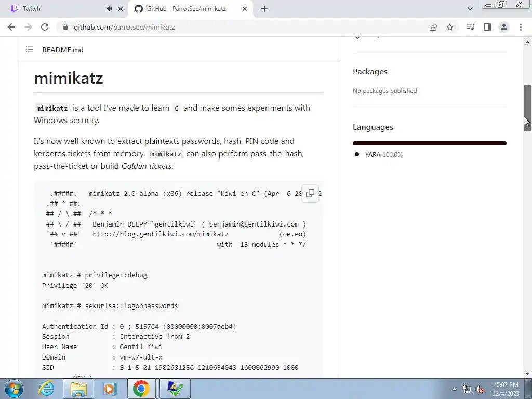Click the YARA language bar
The image size is (532, 399).
[430, 143]
